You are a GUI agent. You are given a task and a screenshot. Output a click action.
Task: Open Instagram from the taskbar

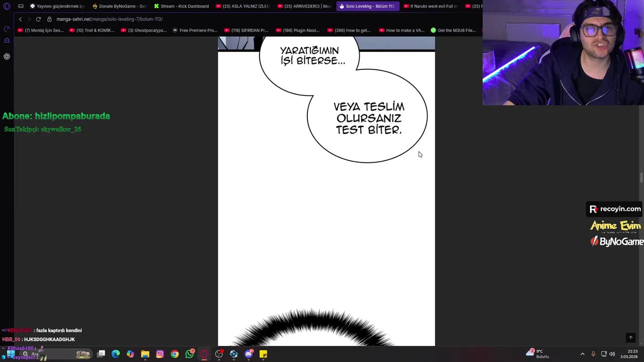[x=160, y=354]
